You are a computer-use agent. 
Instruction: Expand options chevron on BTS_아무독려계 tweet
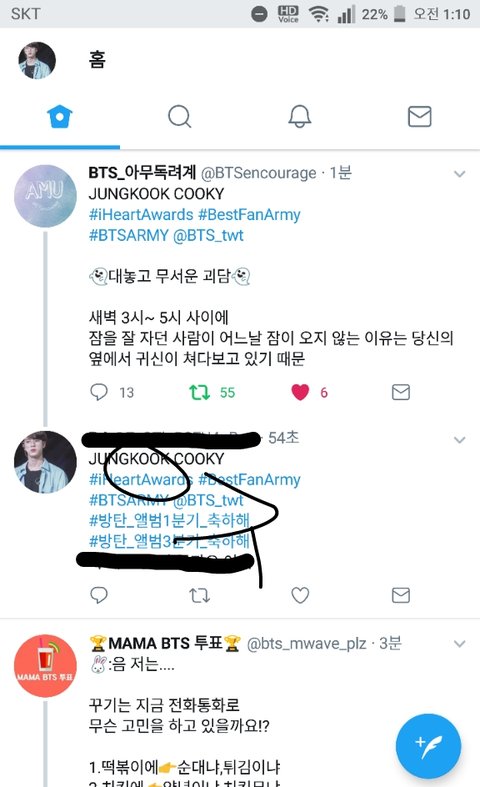click(x=459, y=174)
